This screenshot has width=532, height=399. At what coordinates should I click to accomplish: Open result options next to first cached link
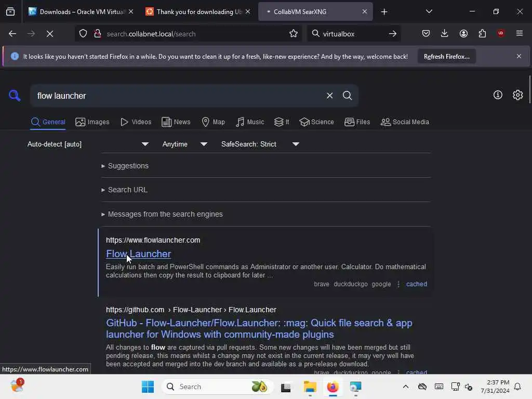[x=398, y=284]
